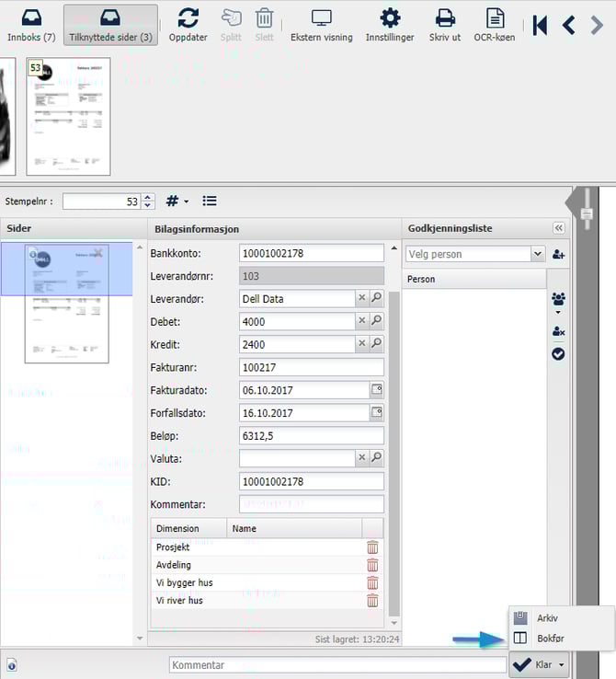Click add person icon in Godkjenningsliste
Screen dimensions: 616x679
point(558,254)
